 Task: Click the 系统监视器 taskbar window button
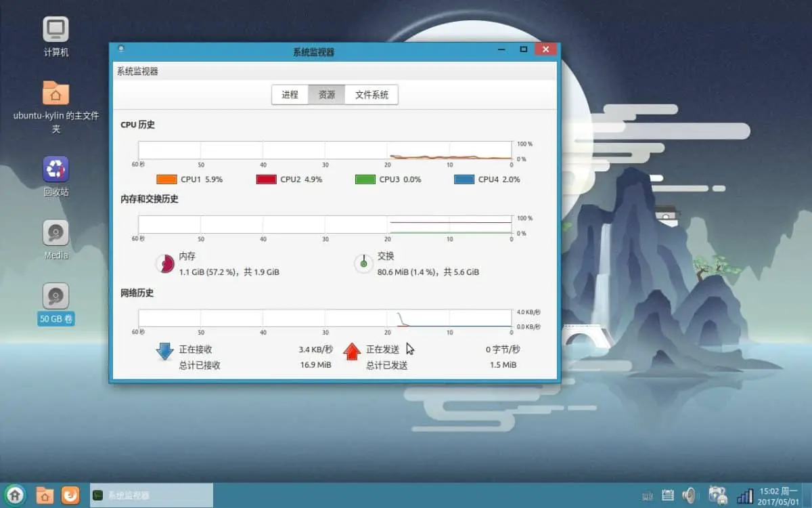pos(152,495)
